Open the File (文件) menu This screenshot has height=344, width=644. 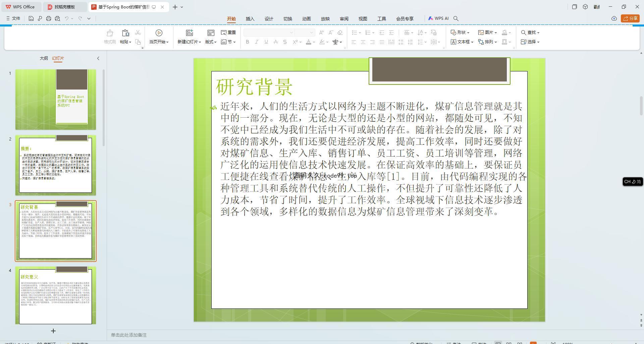click(13, 18)
